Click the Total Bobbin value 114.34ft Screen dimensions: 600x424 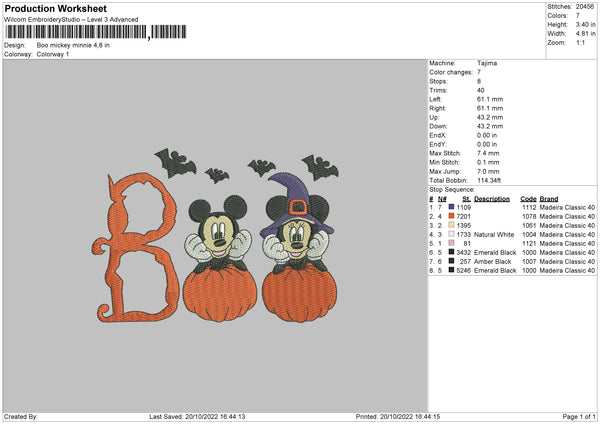click(x=489, y=180)
